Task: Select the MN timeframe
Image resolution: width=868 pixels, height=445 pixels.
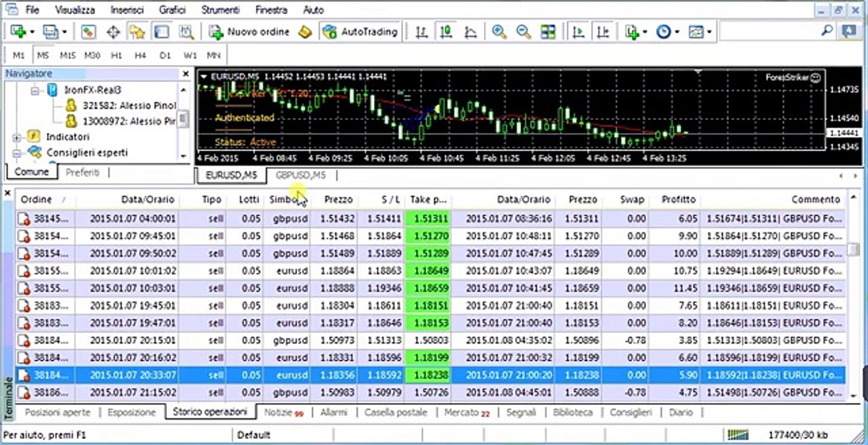Action: coord(213,55)
